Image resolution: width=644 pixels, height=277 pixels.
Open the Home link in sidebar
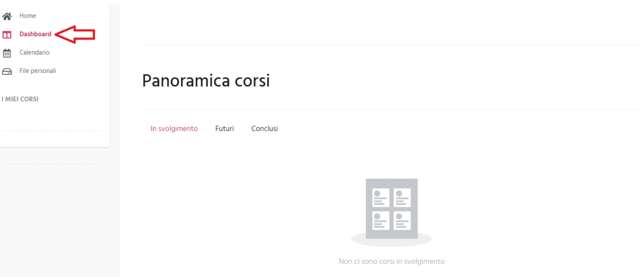[28, 16]
